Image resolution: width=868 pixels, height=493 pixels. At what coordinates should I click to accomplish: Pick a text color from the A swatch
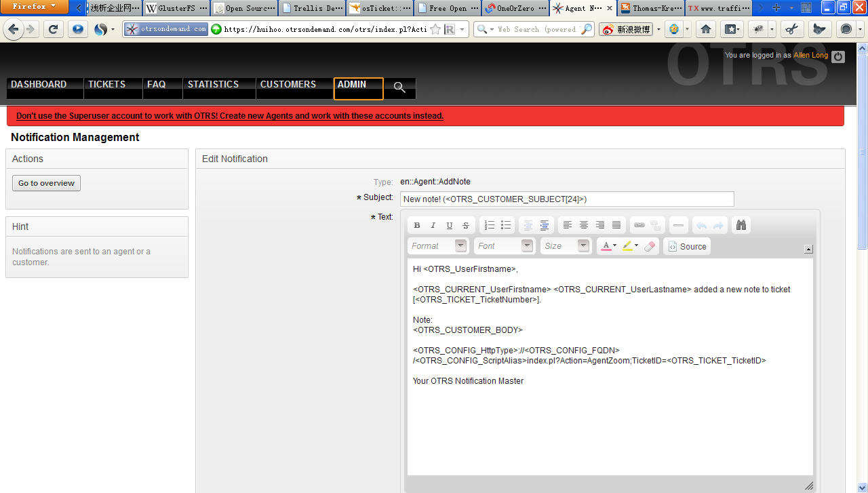[606, 246]
